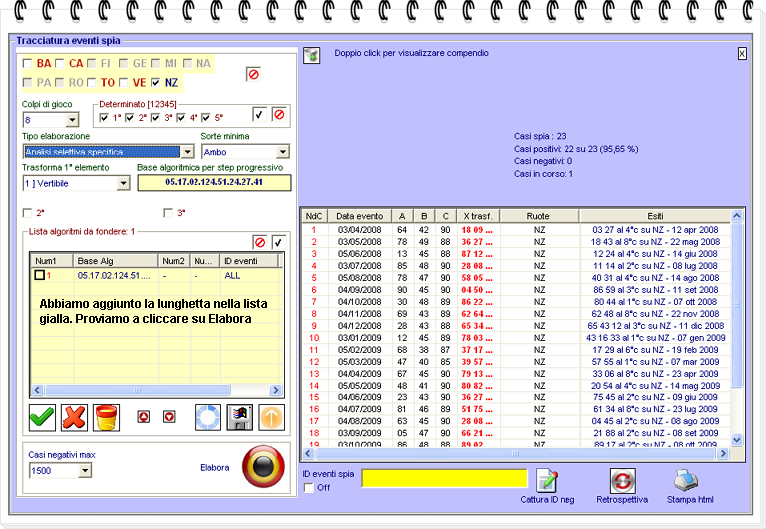This screenshot has width=766, height=529.
Task: Check the box in algorithm row 1
Action: point(40,275)
